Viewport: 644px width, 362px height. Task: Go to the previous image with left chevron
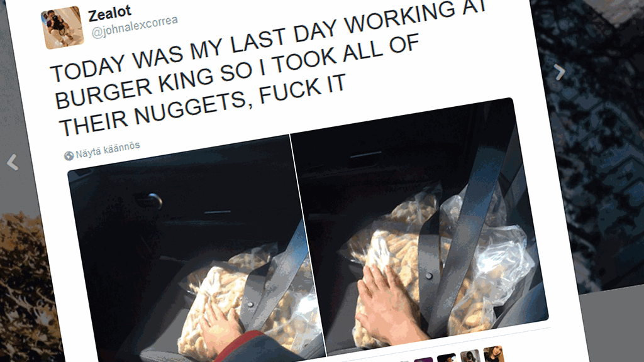pos(13,162)
